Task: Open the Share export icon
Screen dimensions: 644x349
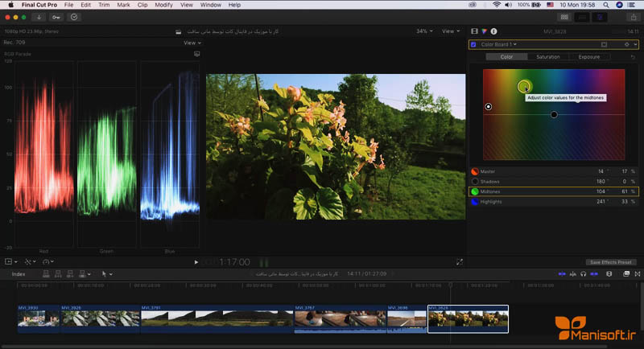Action: pos(634,17)
